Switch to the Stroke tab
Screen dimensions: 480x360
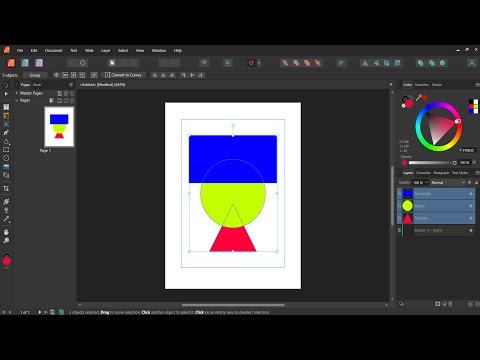tap(437, 85)
